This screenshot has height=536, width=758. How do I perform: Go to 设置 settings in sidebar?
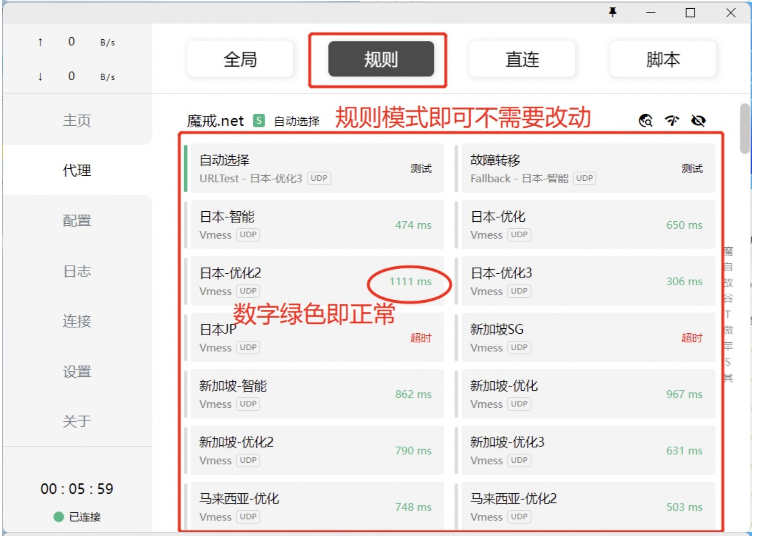(77, 371)
